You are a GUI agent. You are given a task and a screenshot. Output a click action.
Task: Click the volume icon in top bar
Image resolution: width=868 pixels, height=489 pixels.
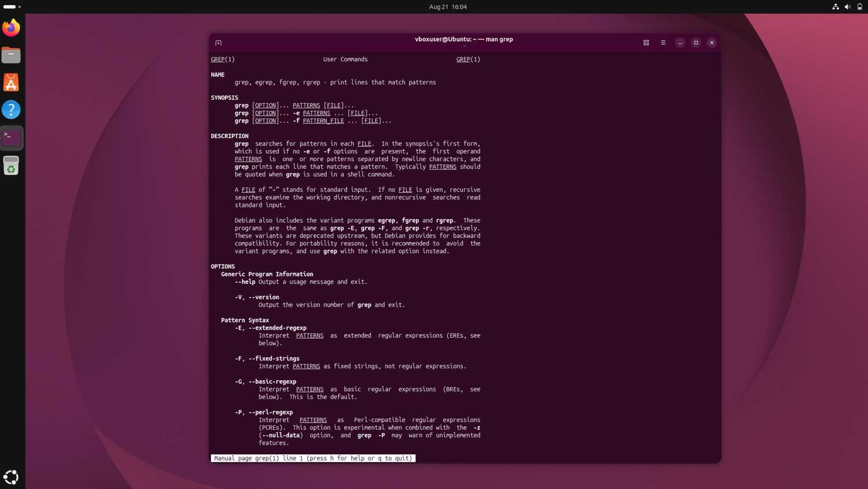pyautogui.click(x=848, y=7)
